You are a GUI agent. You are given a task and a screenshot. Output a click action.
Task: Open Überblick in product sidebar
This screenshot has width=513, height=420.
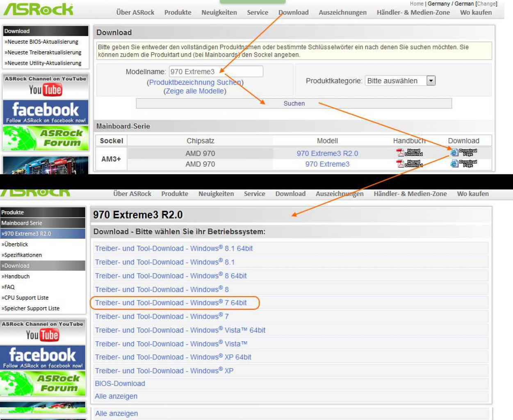pyautogui.click(x=15, y=244)
